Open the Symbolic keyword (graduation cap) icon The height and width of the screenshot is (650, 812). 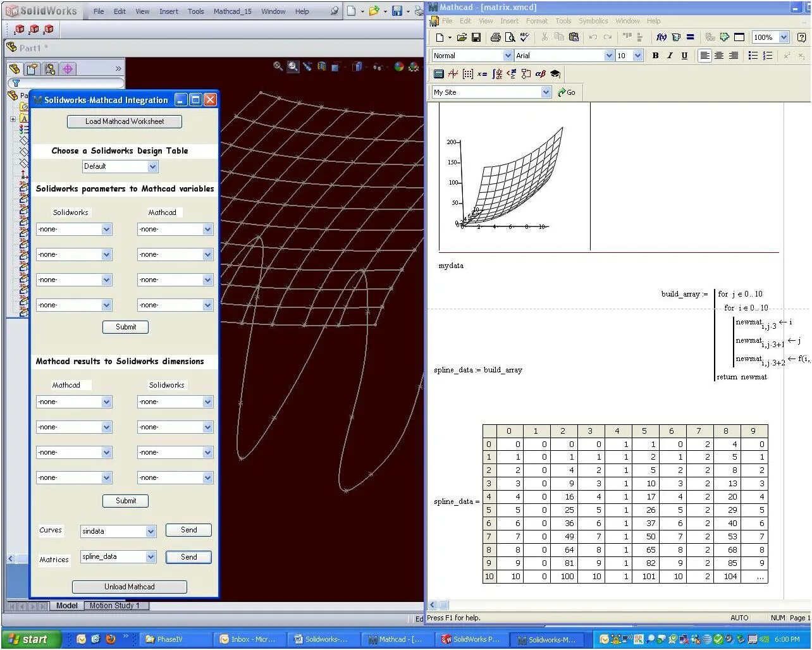(x=555, y=74)
